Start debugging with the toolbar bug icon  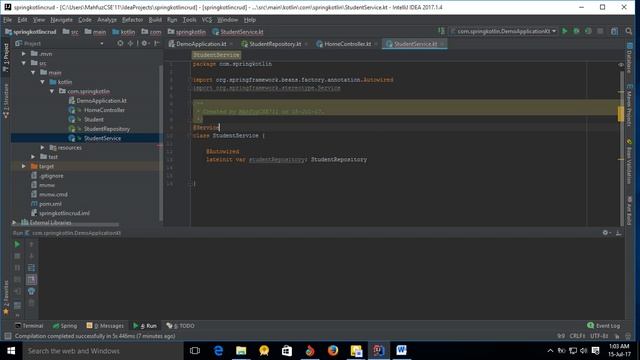point(576,31)
